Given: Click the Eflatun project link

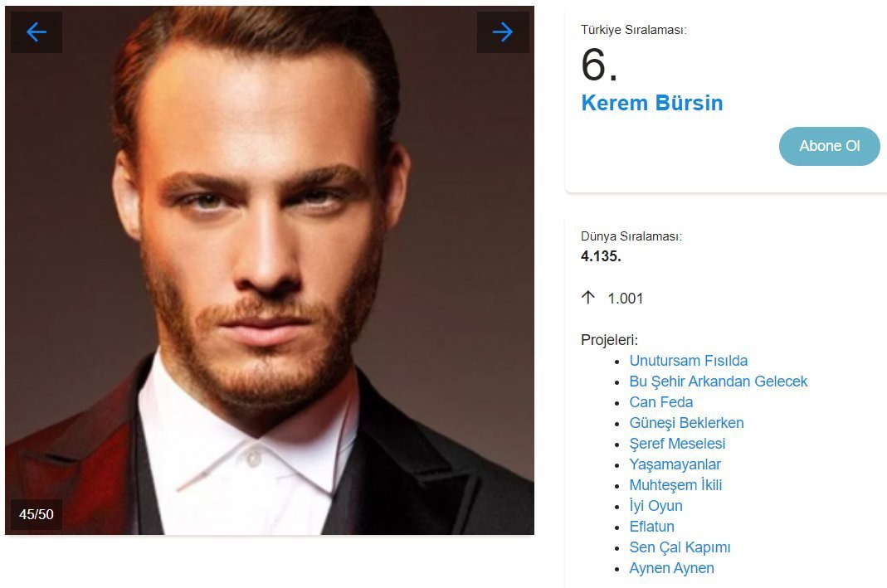Looking at the screenshot, I should click(x=651, y=527).
